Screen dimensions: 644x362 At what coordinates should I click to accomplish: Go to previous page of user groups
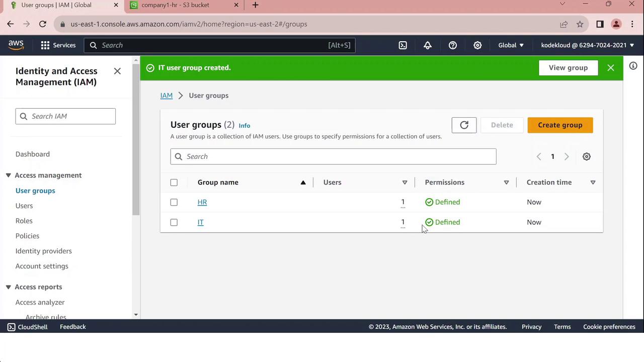(x=539, y=156)
